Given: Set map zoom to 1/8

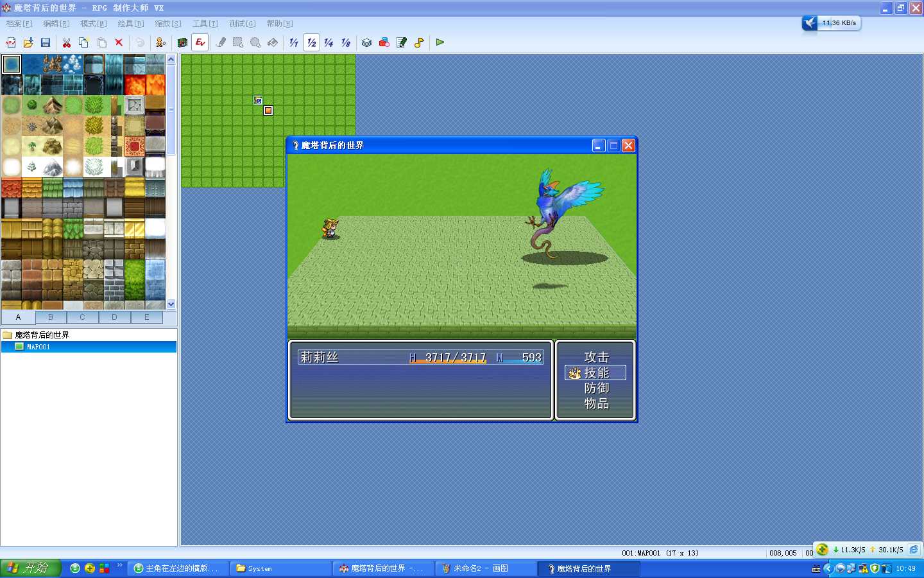Looking at the screenshot, I should 346,42.
